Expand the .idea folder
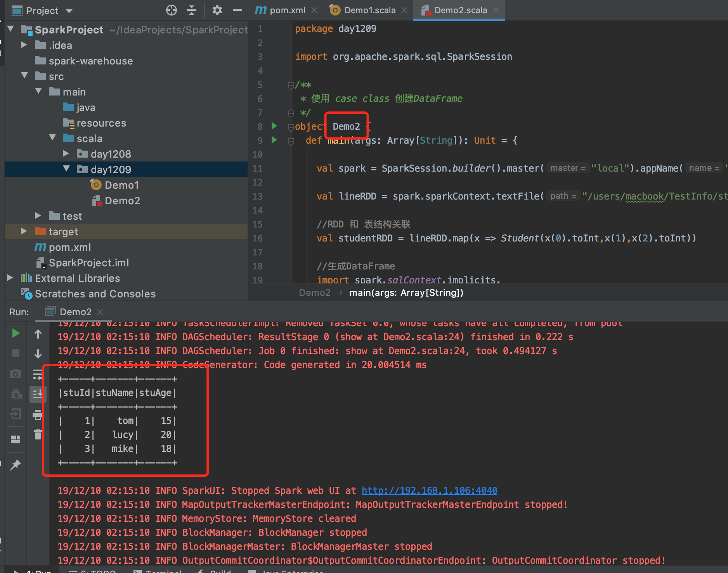This screenshot has width=728, height=573. click(24, 45)
